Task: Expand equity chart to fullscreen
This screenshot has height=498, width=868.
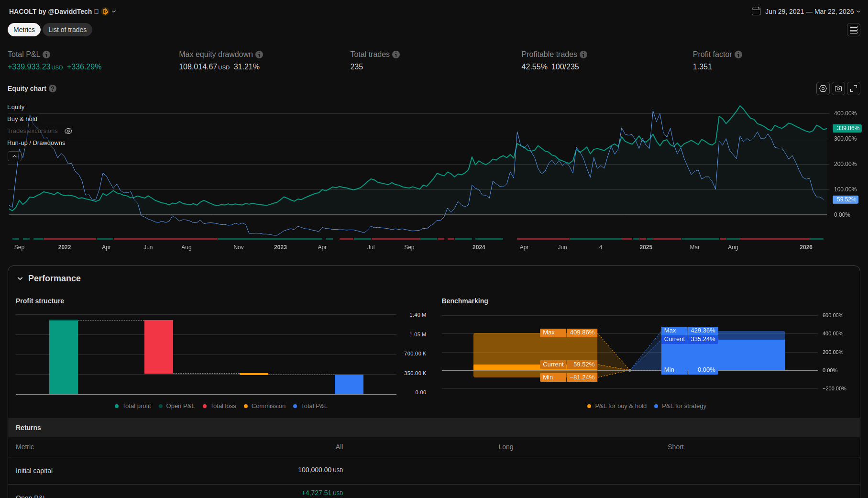Action: (x=853, y=89)
